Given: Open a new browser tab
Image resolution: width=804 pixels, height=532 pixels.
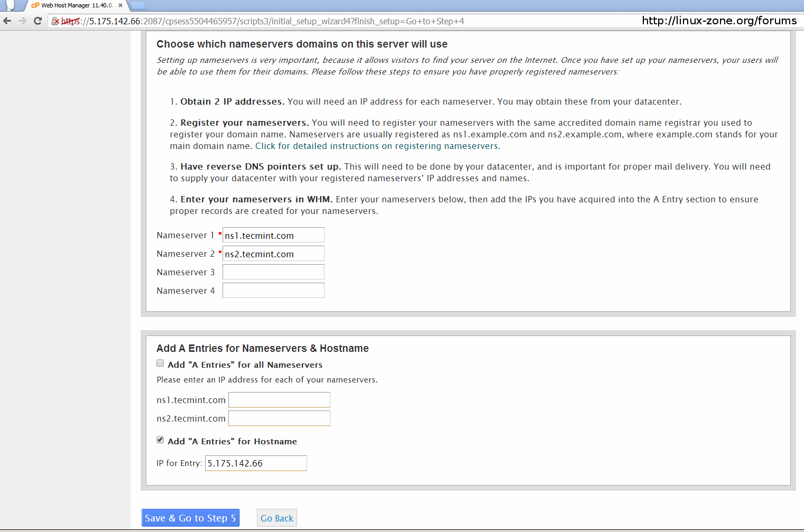Looking at the screenshot, I should [x=137, y=5].
